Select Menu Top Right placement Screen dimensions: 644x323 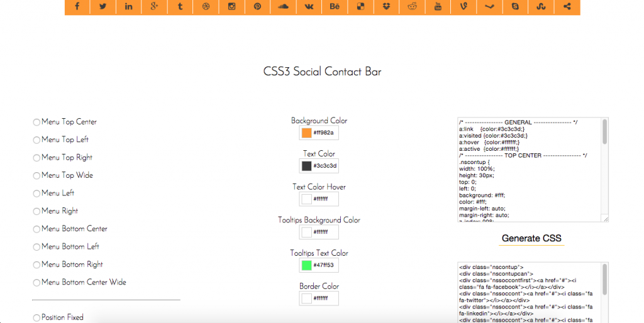pyautogui.click(x=36, y=158)
